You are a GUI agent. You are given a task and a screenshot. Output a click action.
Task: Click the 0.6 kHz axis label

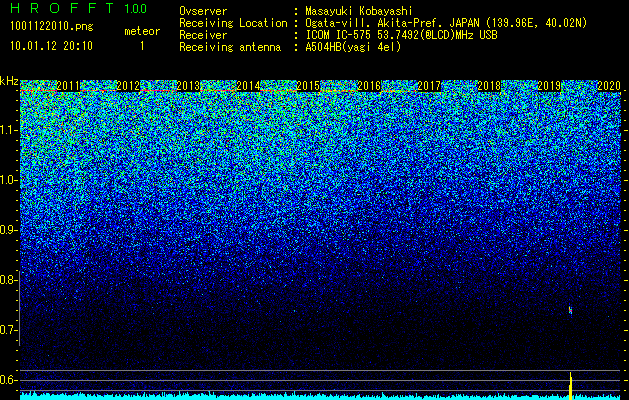coord(7,380)
